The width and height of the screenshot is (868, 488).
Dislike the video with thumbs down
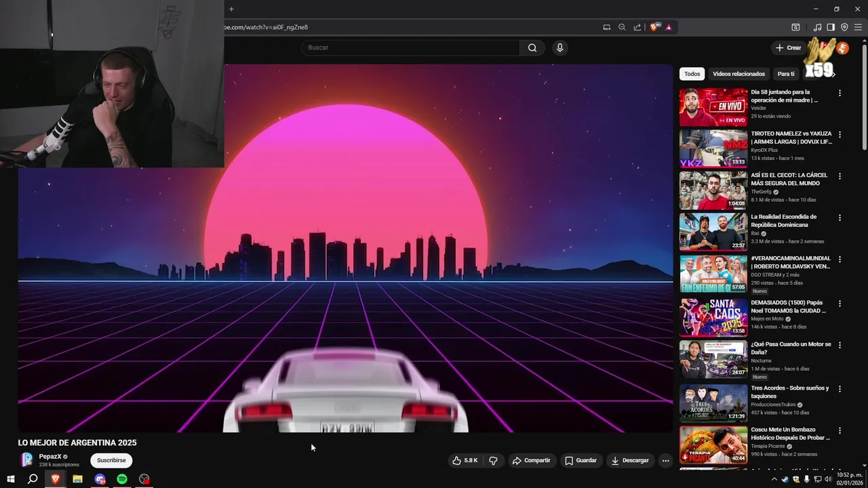pyautogui.click(x=493, y=460)
